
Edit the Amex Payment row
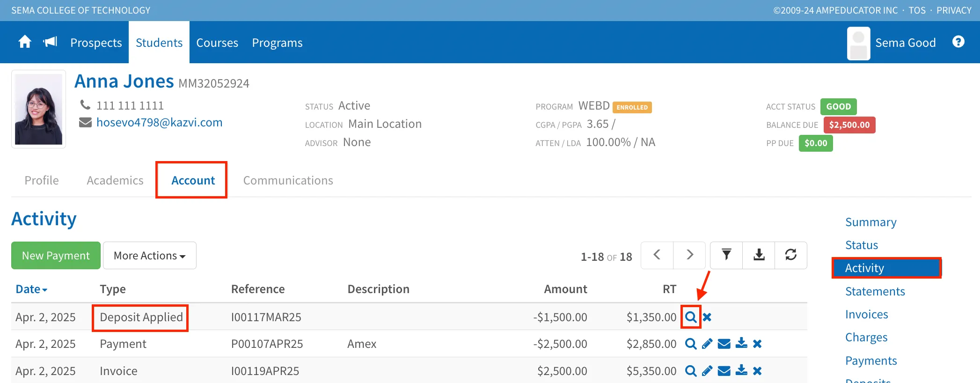pos(707,344)
